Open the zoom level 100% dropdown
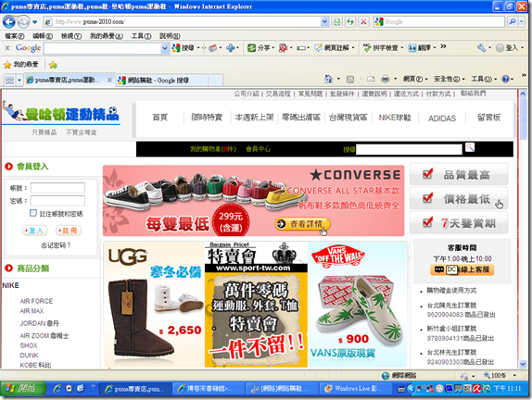 (x=514, y=375)
